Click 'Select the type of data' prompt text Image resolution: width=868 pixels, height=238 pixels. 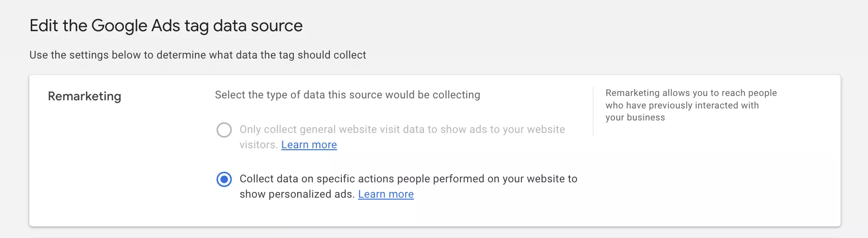coord(347,95)
